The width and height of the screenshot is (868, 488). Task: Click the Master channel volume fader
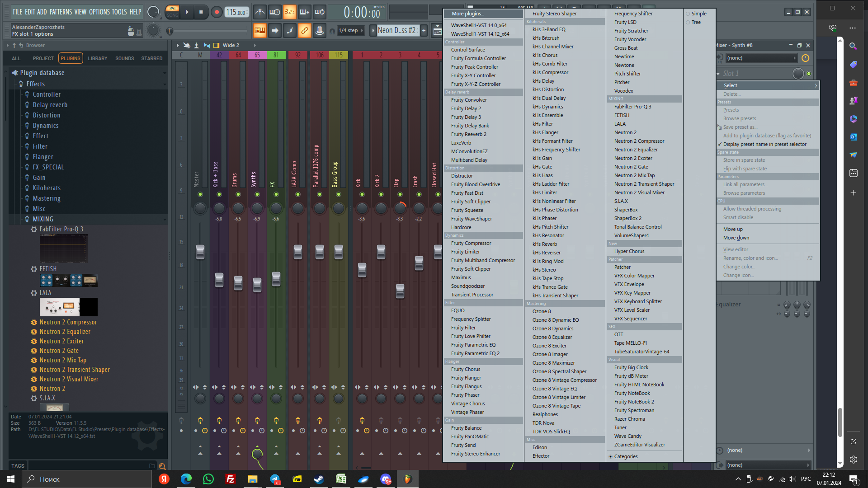200,252
